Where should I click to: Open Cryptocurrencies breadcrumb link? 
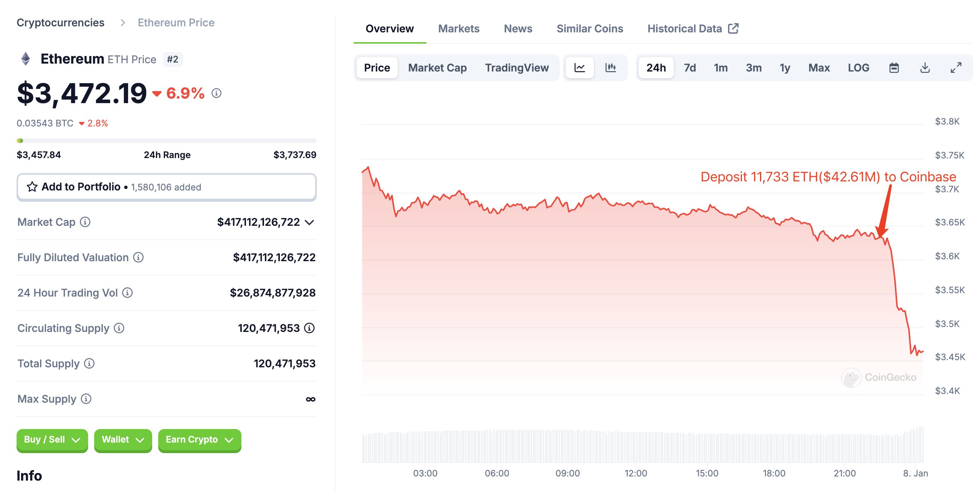(x=61, y=23)
